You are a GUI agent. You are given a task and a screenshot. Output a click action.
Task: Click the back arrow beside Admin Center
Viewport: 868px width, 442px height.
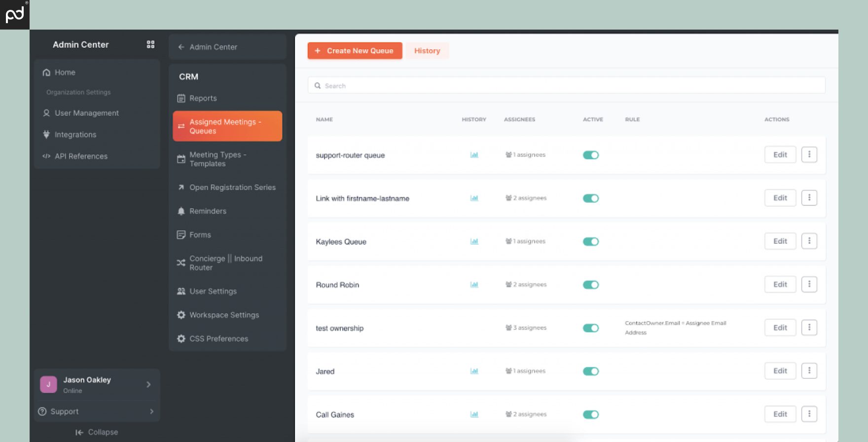coord(181,47)
